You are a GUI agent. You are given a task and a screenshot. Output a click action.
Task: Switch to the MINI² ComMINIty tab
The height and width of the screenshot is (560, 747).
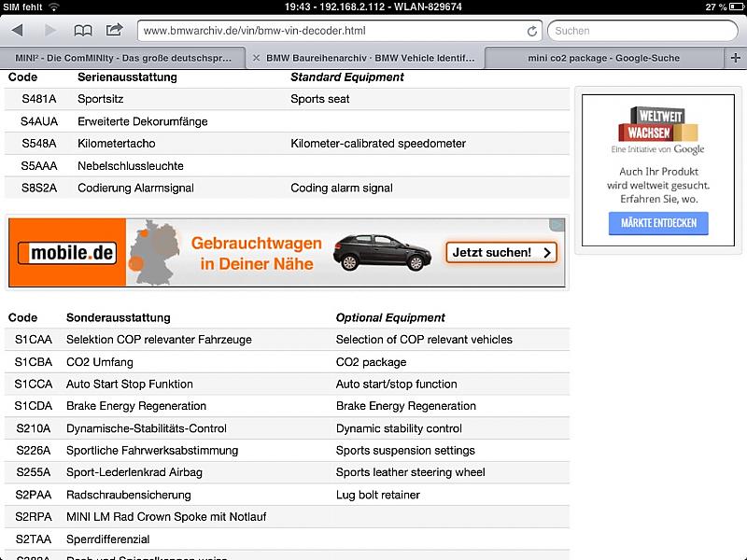click(x=121, y=58)
